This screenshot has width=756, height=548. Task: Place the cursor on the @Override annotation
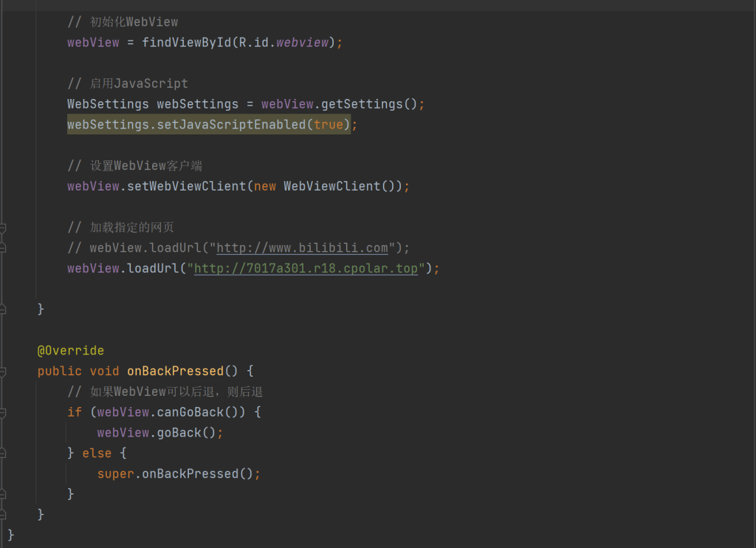(71, 351)
